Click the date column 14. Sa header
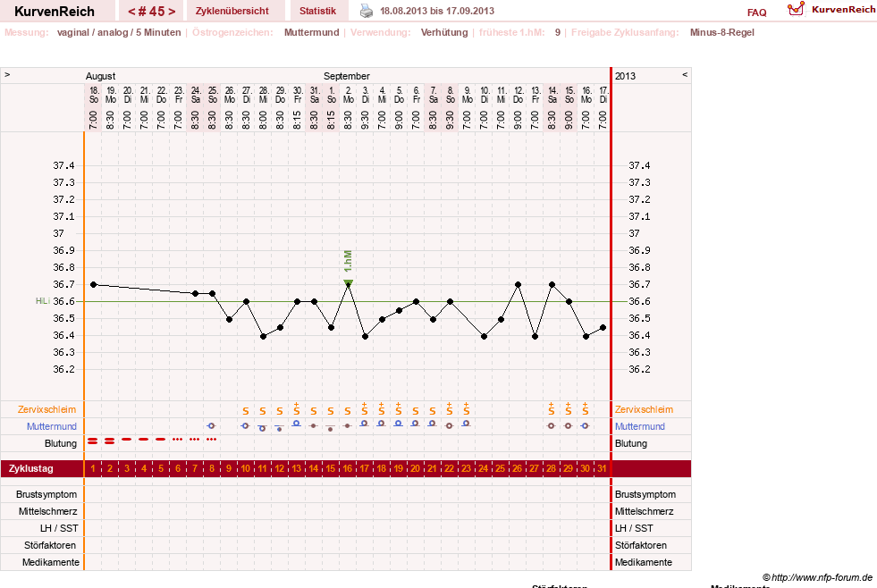The image size is (877, 588). point(552,95)
